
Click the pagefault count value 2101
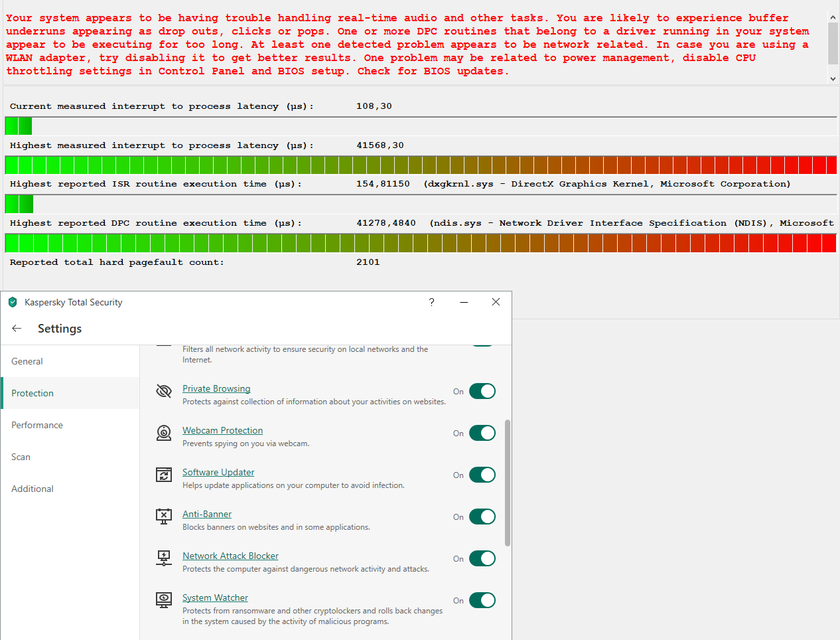[368, 262]
